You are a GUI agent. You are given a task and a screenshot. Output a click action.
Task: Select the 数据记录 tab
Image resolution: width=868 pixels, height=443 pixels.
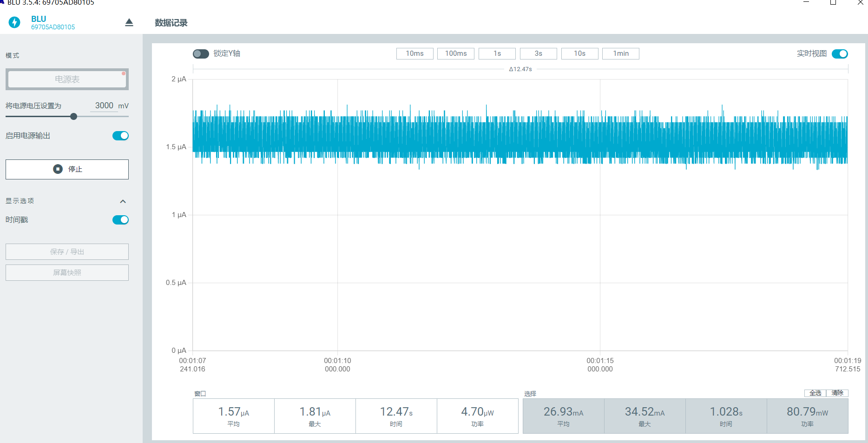pyautogui.click(x=171, y=23)
